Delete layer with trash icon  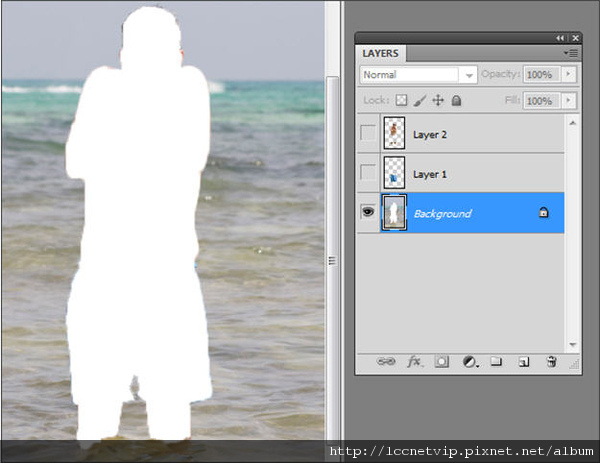pos(551,362)
